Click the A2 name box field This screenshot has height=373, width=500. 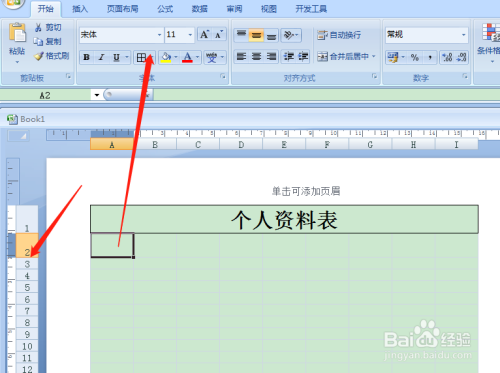(45, 95)
